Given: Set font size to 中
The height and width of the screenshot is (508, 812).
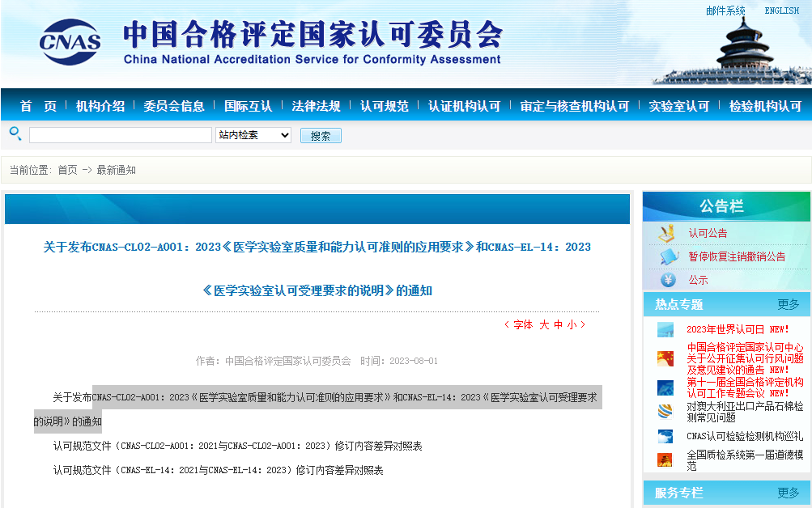Looking at the screenshot, I should coord(558,324).
